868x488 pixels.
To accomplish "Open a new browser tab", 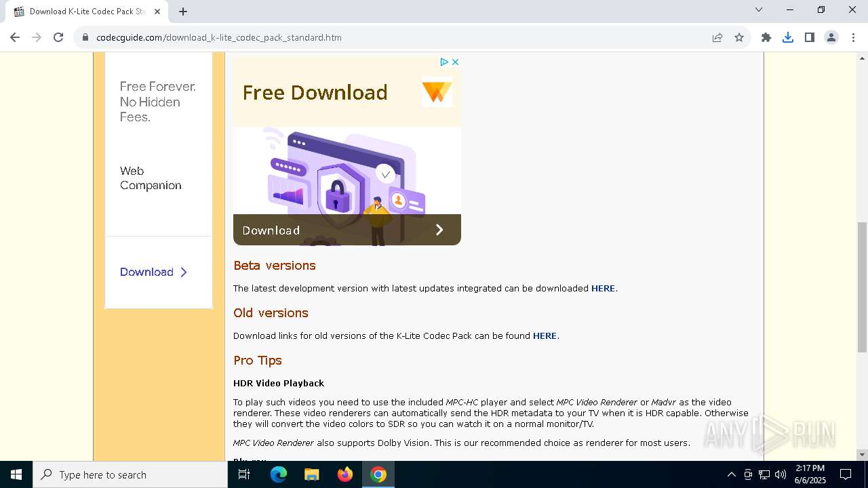I will click(183, 12).
